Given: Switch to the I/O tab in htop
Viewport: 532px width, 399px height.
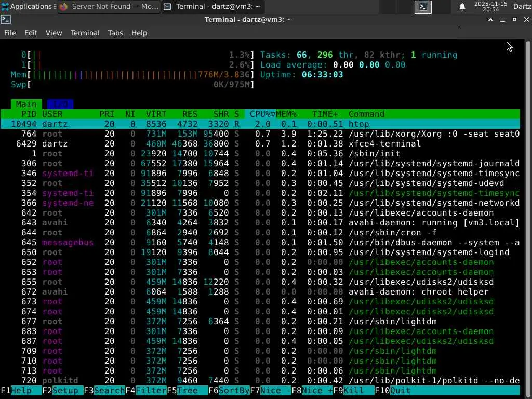Looking at the screenshot, I should tap(60, 104).
